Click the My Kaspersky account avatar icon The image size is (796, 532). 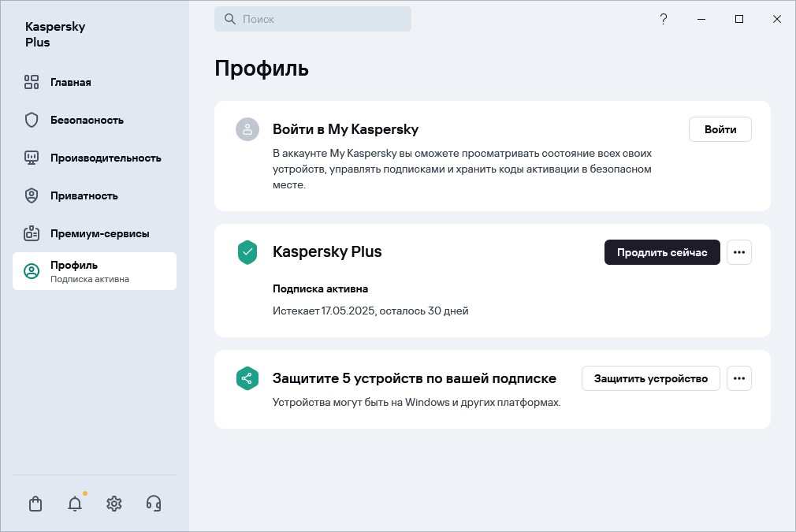247,129
